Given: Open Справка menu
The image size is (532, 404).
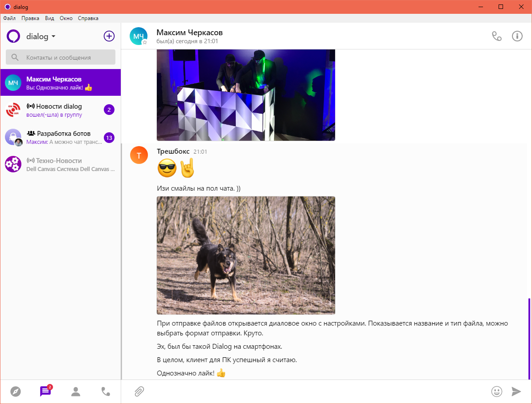Looking at the screenshot, I should pos(88,18).
